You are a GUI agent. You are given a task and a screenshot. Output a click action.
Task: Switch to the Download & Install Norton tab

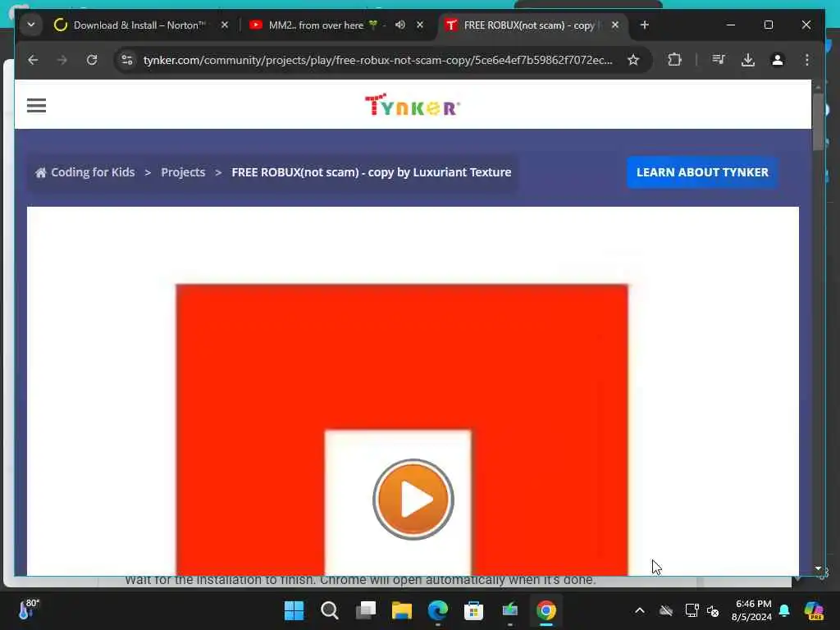click(140, 25)
